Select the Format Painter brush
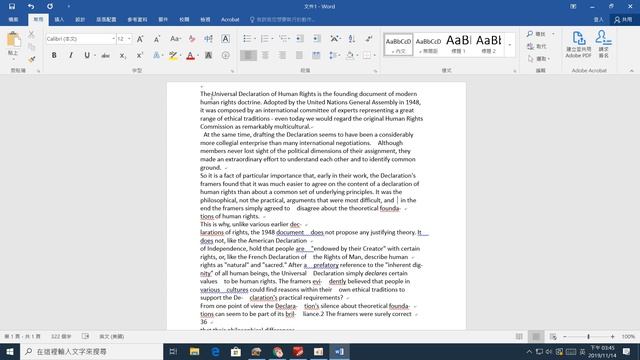Image resolution: width=640 pixels, height=360 pixels. [x=31, y=60]
